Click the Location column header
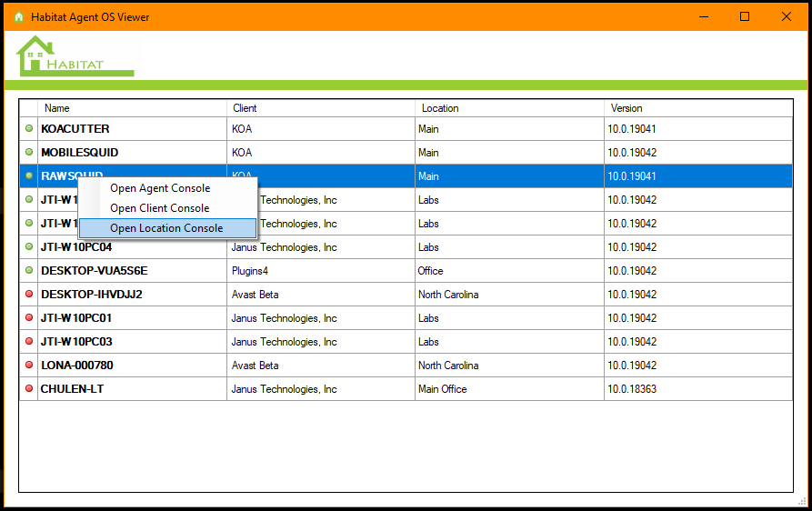Viewport: 812px width, 511px height. click(x=440, y=108)
